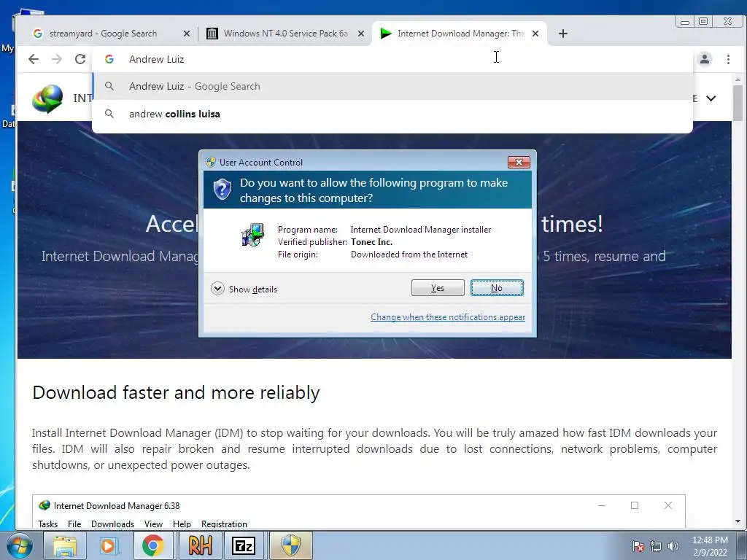This screenshot has height=560, width=747.
Task: Choose the 'andrew collins luisa' suggestion
Action: pyautogui.click(x=392, y=114)
